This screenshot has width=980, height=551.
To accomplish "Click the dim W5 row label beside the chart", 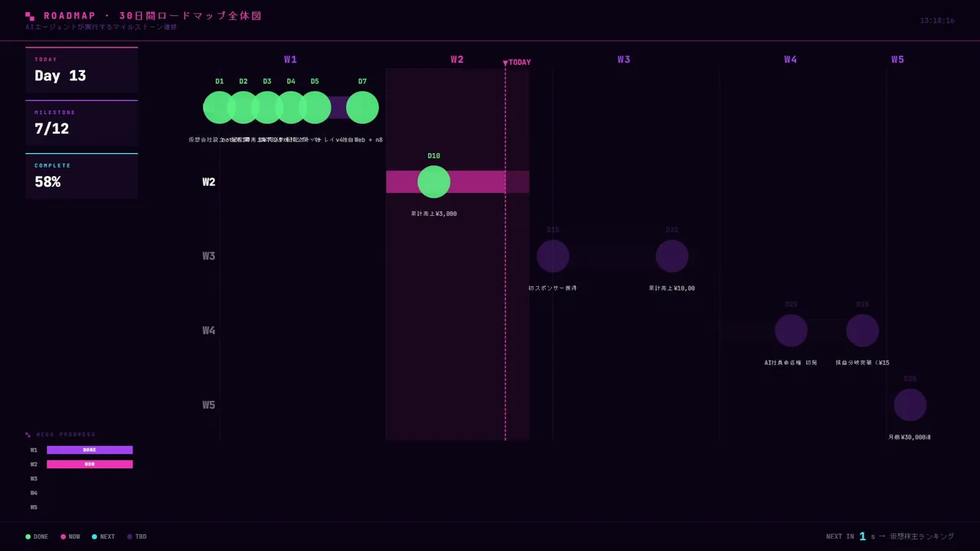I will pyautogui.click(x=208, y=405).
